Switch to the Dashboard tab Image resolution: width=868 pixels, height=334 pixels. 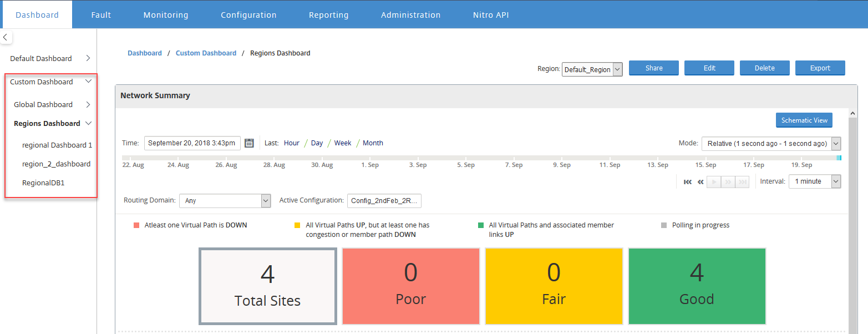[x=37, y=15]
